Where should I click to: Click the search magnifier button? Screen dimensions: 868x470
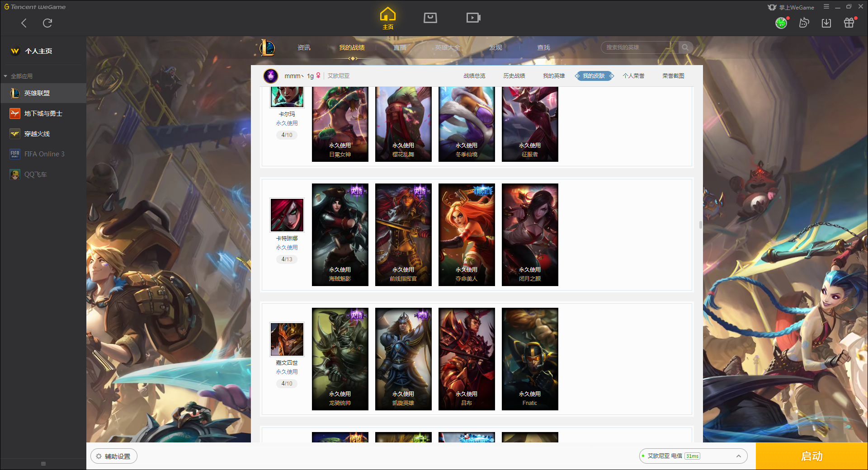pos(685,47)
